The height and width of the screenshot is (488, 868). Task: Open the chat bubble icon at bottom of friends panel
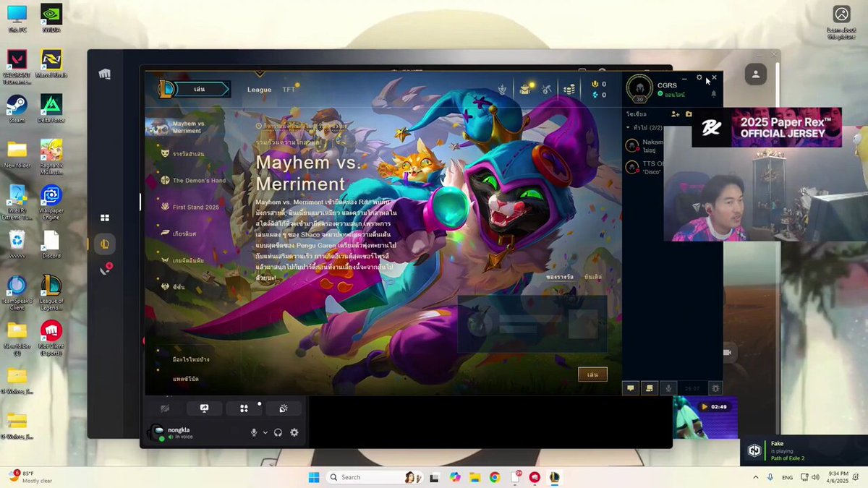(631, 388)
